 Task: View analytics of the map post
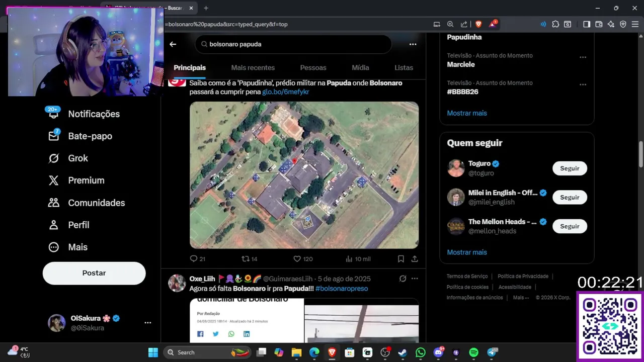tap(358, 259)
